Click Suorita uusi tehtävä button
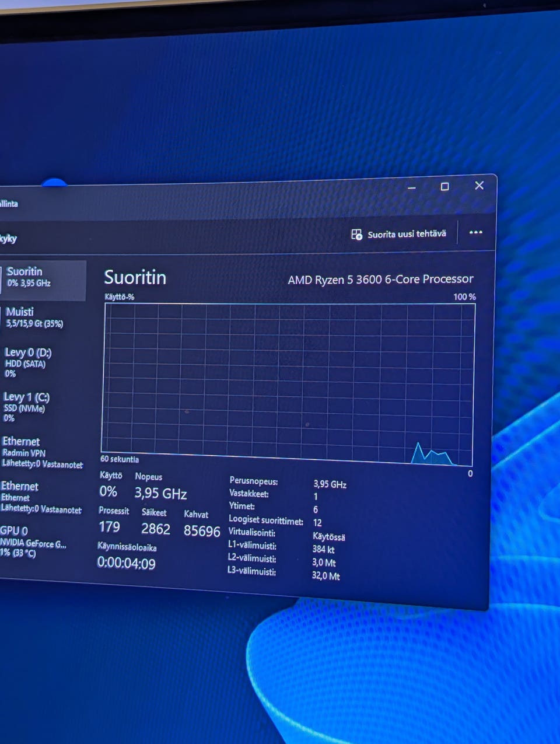Screen dimensions: 560x744 [x=398, y=234]
